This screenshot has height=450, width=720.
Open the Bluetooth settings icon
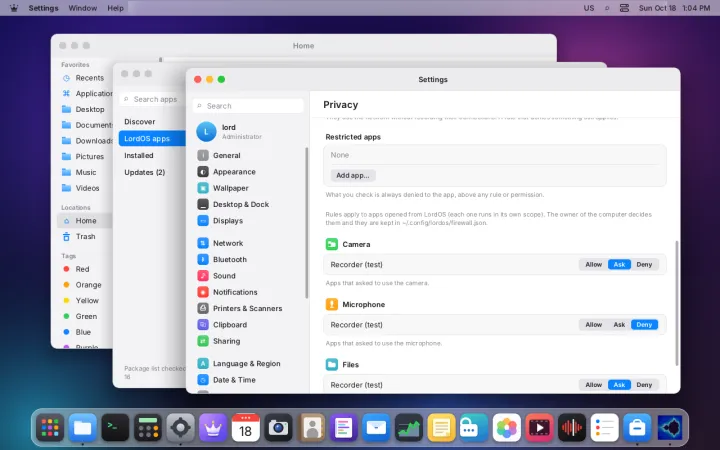point(202,259)
